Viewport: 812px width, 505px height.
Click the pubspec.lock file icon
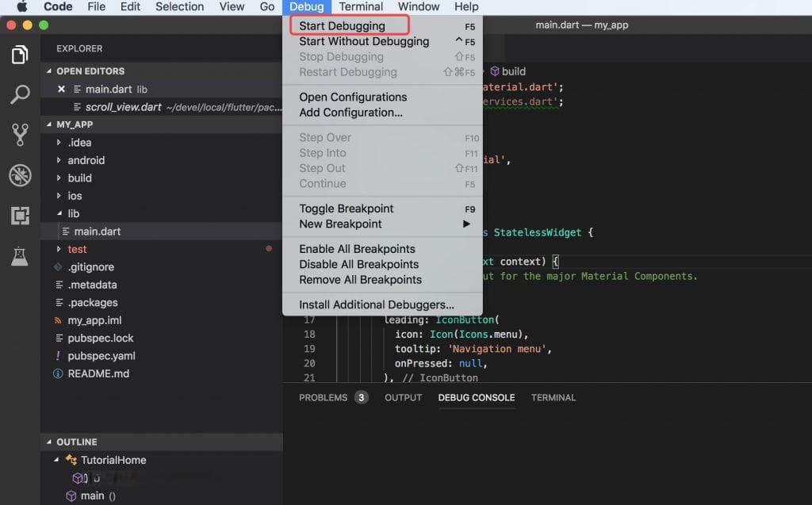coord(59,339)
